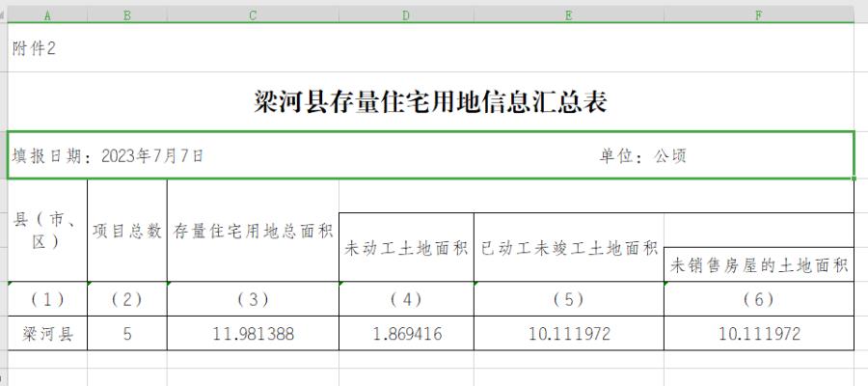Click the 梁河县 data cell
Screen dimensions: 868x386
click(48, 334)
